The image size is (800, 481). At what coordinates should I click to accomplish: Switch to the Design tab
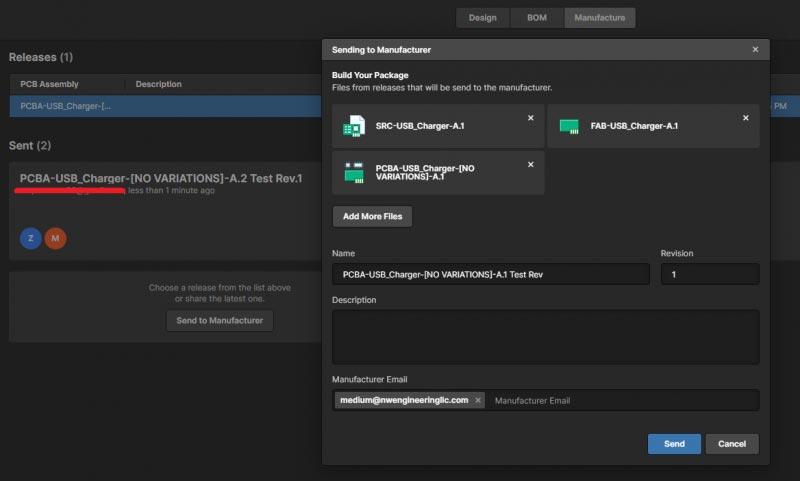483,18
